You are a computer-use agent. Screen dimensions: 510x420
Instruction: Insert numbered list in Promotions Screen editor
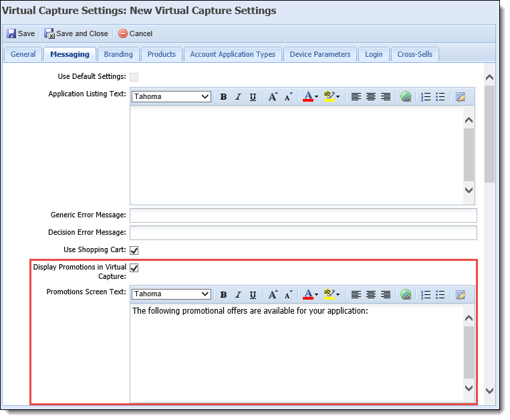[425, 294]
